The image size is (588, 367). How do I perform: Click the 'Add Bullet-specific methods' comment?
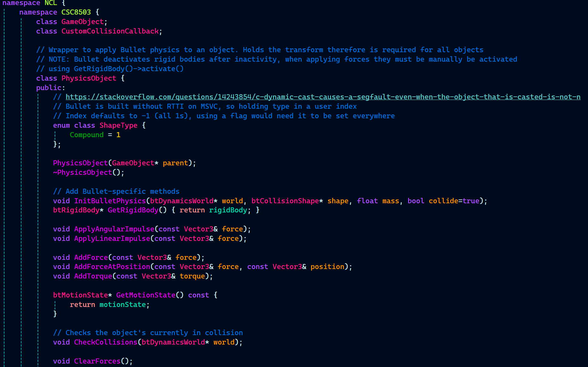[122, 192]
